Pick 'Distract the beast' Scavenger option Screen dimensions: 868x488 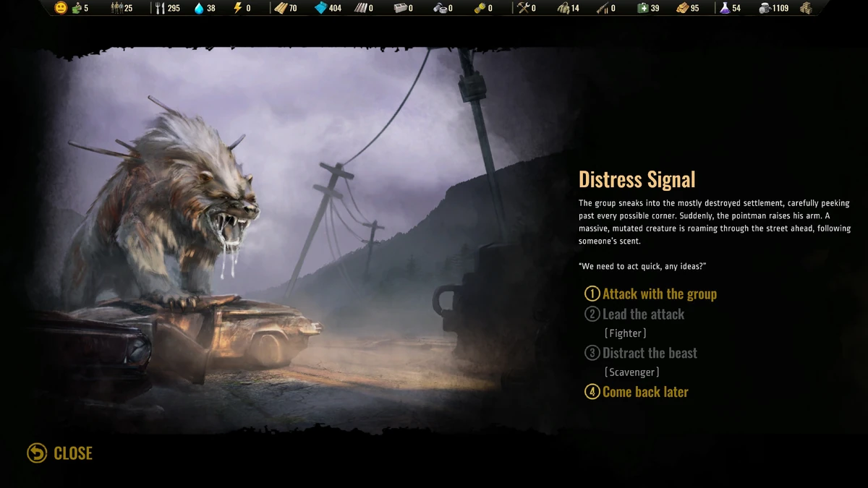click(x=641, y=353)
